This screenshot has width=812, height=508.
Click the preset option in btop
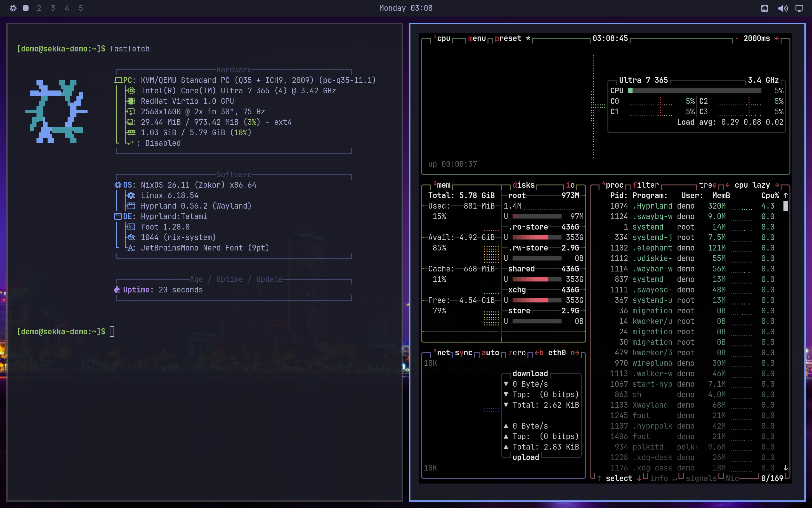pyautogui.click(x=512, y=39)
